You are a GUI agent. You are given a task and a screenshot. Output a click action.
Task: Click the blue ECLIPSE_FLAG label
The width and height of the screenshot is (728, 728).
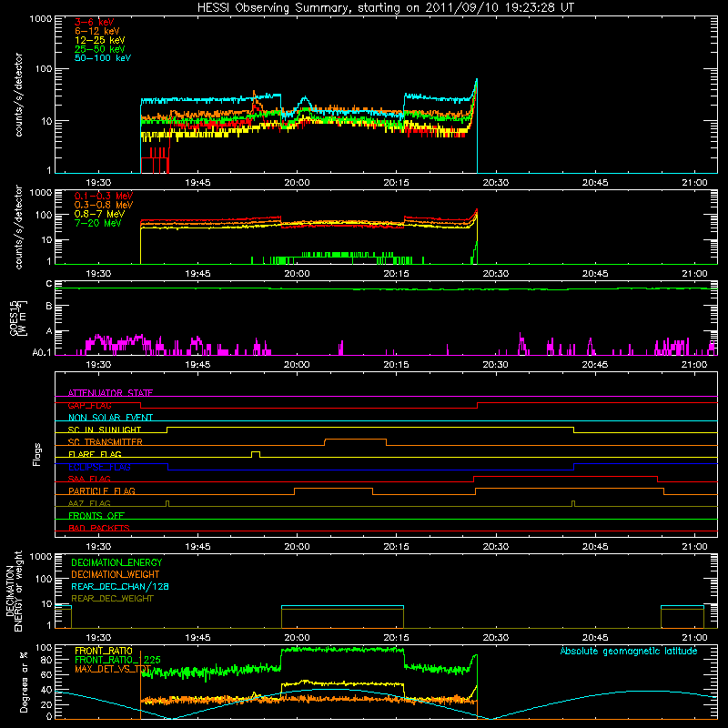click(99, 467)
